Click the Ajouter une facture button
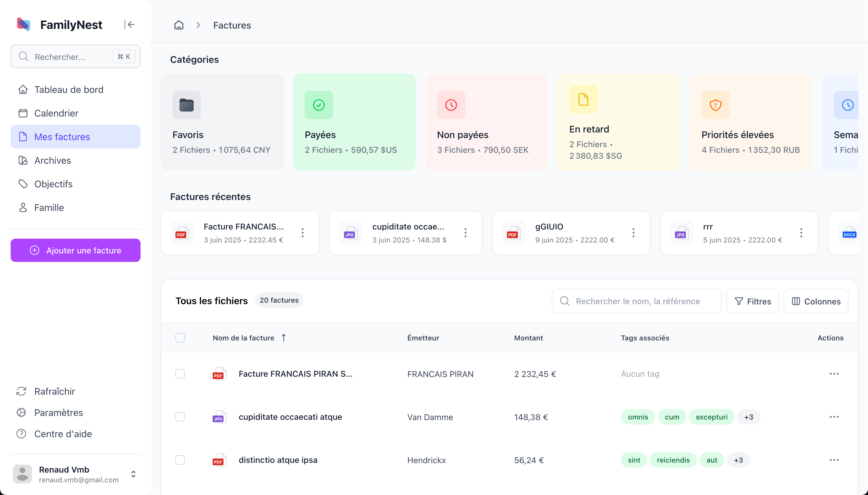The width and height of the screenshot is (868, 495). point(76,250)
